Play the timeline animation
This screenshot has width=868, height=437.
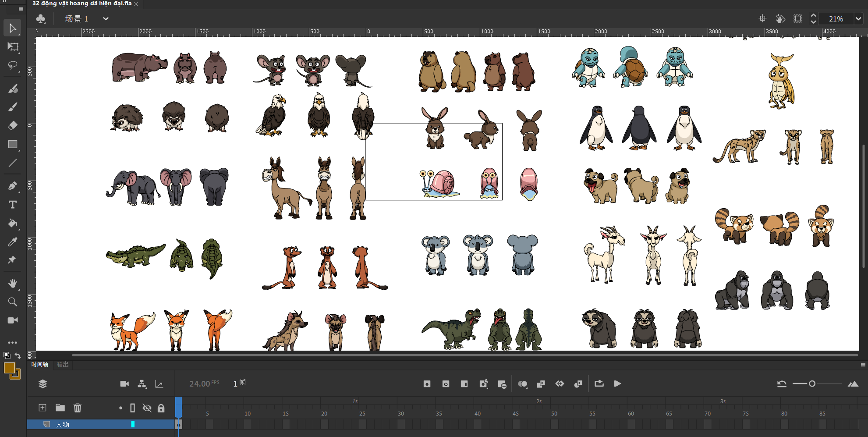[617, 384]
